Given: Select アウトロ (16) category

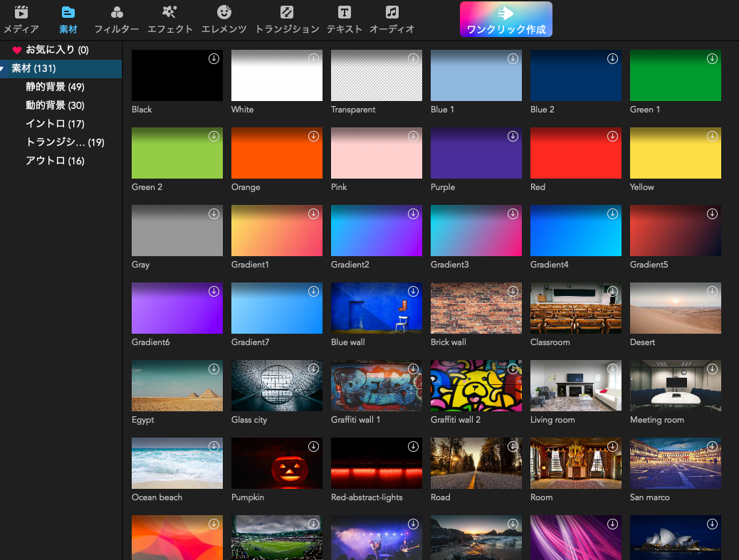Looking at the screenshot, I should [x=55, y=161].
